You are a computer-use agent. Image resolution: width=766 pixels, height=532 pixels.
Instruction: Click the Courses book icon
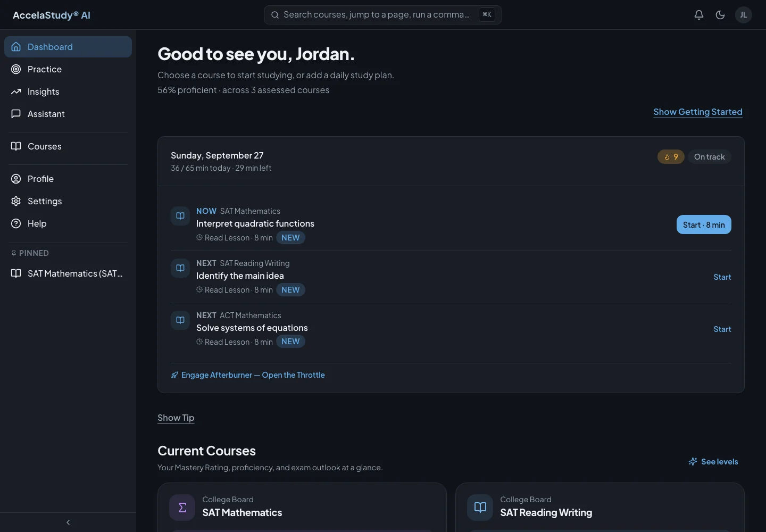16,146
